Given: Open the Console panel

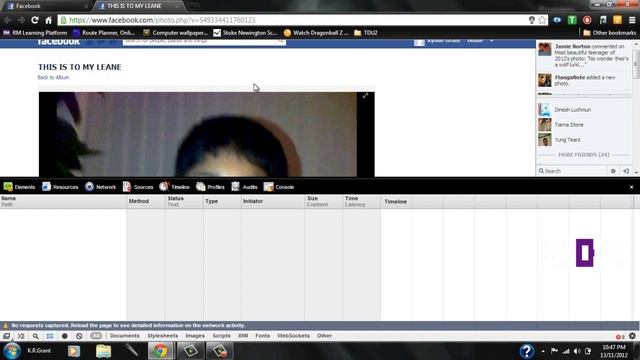Looking at the screenshot, I should coord(279,187).
